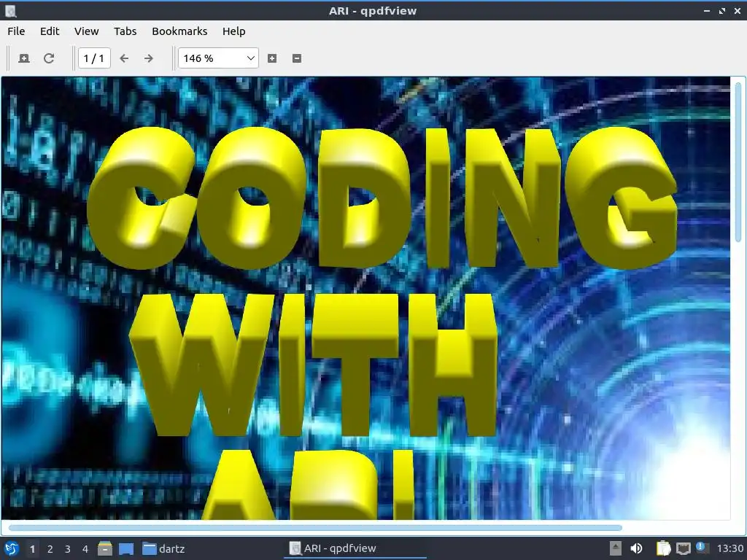Screen dimensions: 747x560
Task: Click the qpdfview window title icon
Action: (x=10, y=10)
